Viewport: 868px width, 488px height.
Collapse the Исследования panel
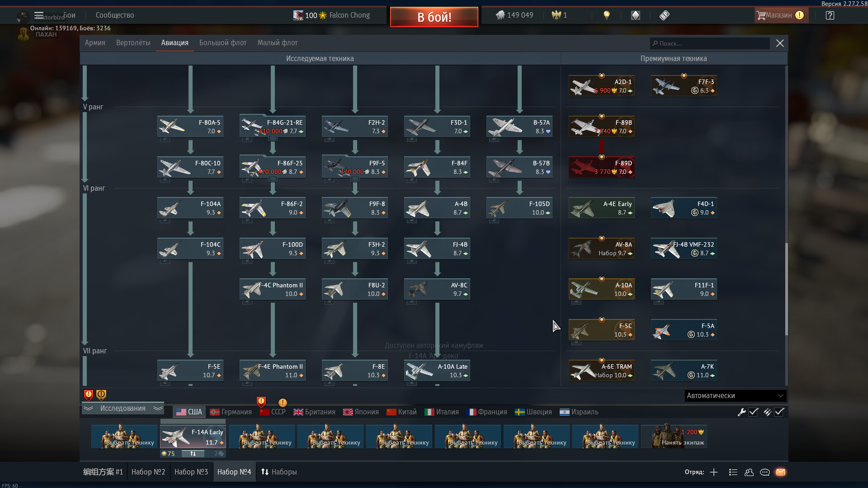click(x=123, y=408)
